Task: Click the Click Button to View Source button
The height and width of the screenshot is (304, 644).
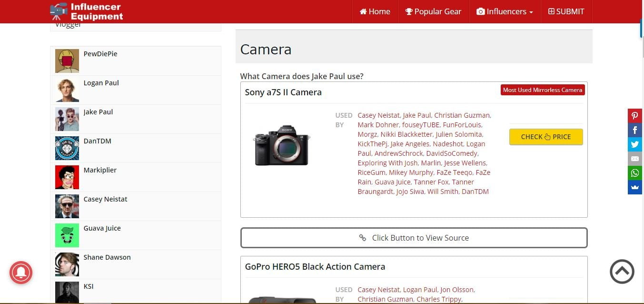Action: 414,238
